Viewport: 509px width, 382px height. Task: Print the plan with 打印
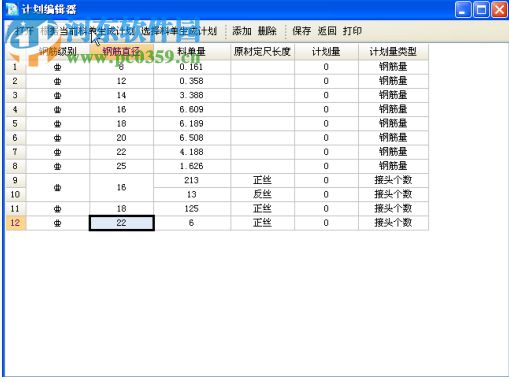[x=352, y=31]
